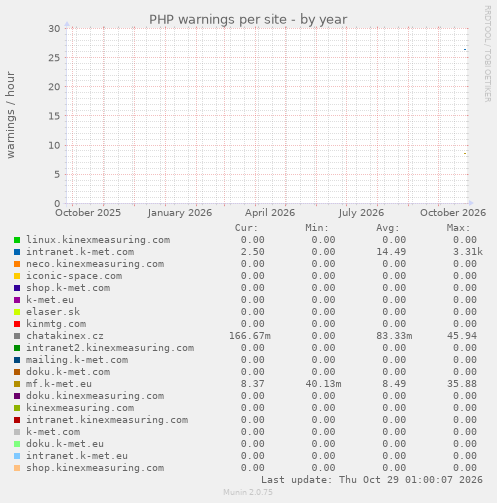Click the light blue intranet.k-met.eu swatch
The height and width of the screenshot is (503, 497).
[x=17, y=456]
